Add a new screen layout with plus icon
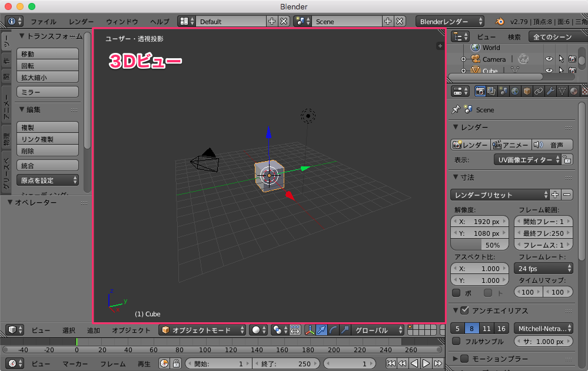 (x=272, y=21)
